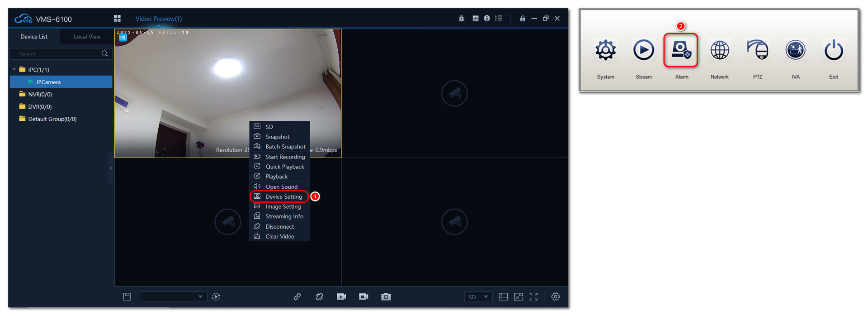Open the Network globe settings
The width and height of the screenshot is (868, 316).
pyautogui.click(x=719, y=50)
